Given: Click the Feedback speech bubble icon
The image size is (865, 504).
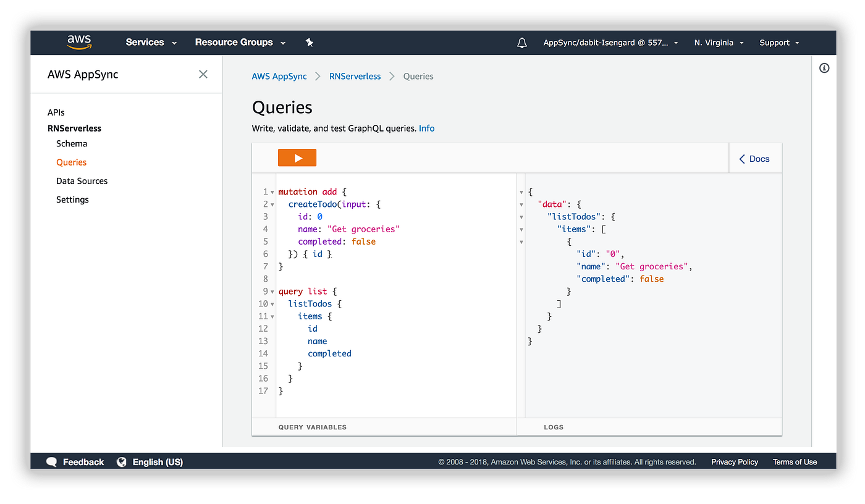Looking at the screenshot, I should click(x=52, y=461).
